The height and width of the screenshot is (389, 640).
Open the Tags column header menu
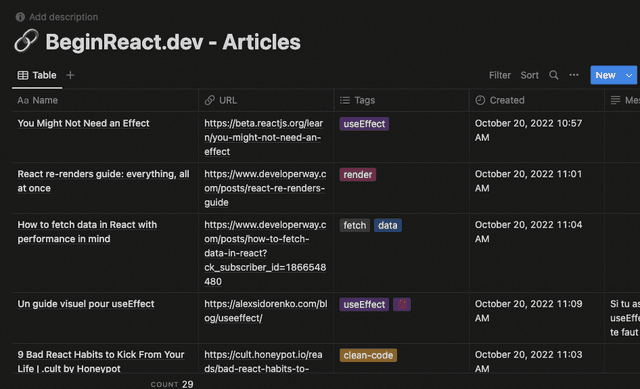[402, 100]
